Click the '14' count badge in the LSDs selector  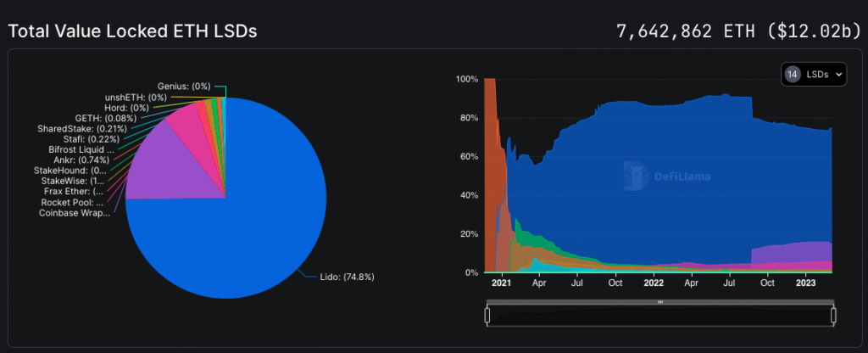click(793, 75)
